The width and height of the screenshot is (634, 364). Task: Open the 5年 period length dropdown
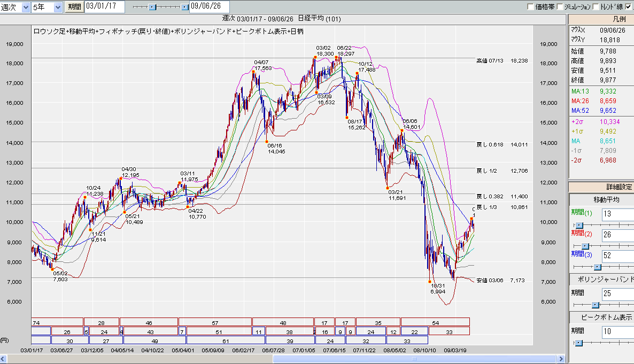point(58,7)
